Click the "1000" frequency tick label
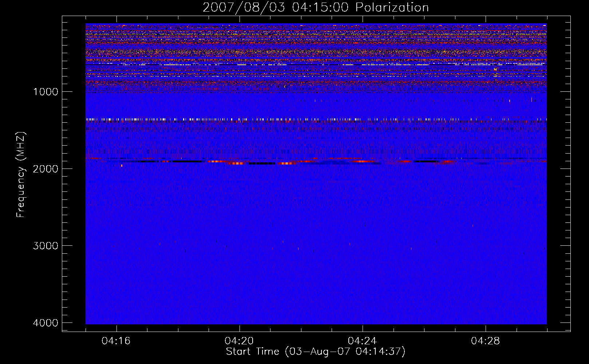 pyautogui.click(x=46, y=92)
